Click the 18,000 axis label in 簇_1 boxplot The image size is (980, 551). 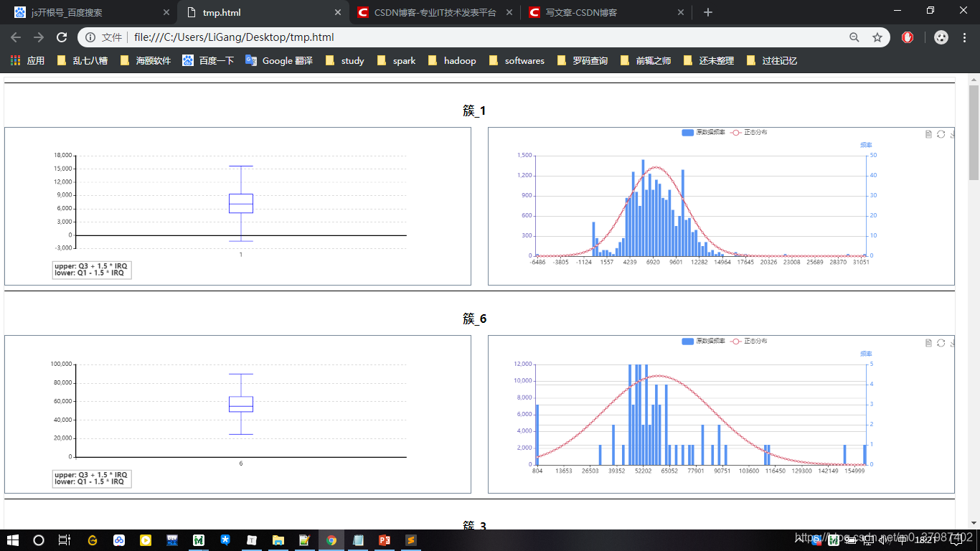(x=63, y=156)
